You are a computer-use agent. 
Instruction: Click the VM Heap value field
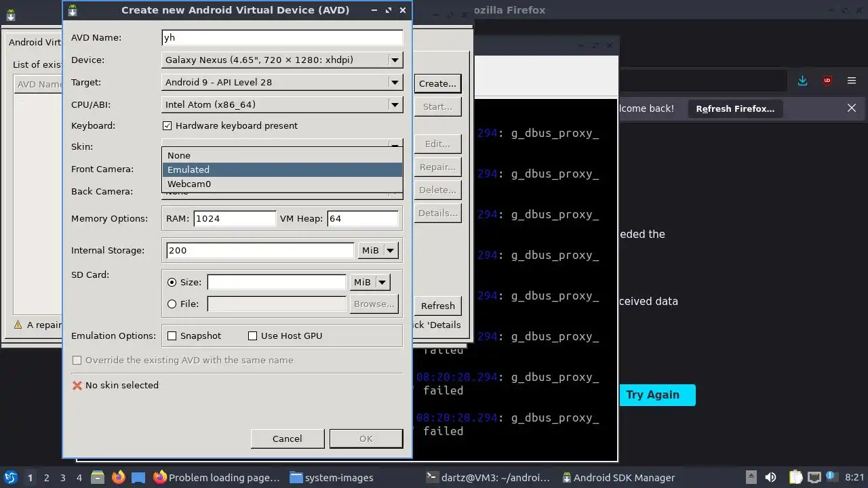[363, 218]
